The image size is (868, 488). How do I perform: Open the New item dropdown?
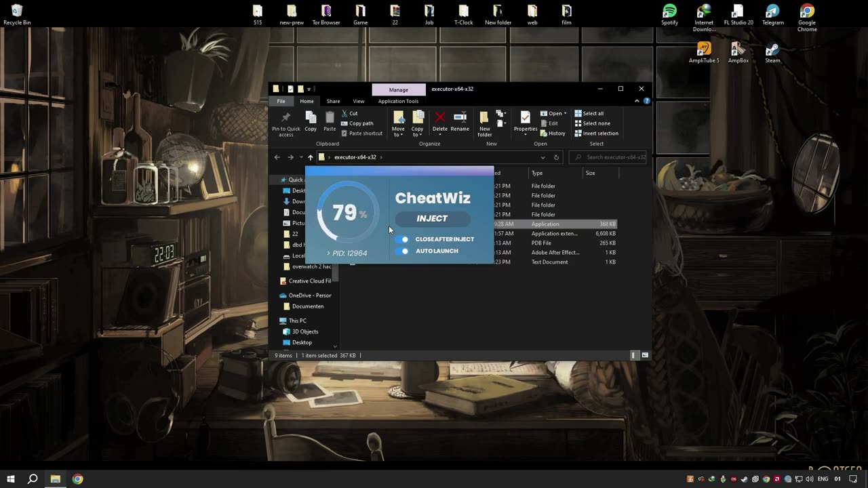pyautogui.click(x=501, y=114)
